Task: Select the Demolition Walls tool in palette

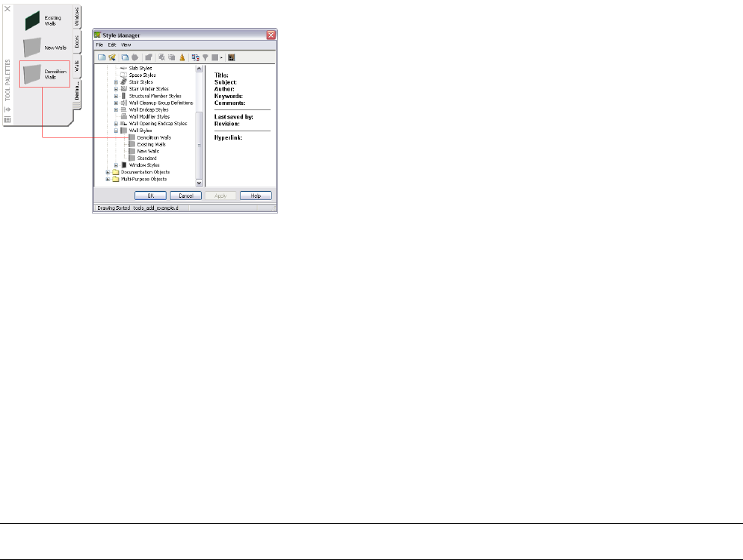Action: click(45, 74)
